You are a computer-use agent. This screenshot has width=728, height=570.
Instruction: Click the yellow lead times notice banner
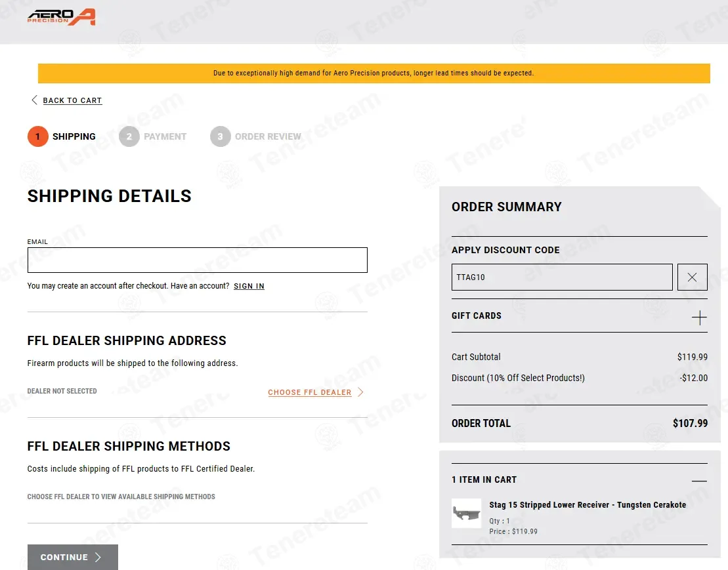(374, 73)
